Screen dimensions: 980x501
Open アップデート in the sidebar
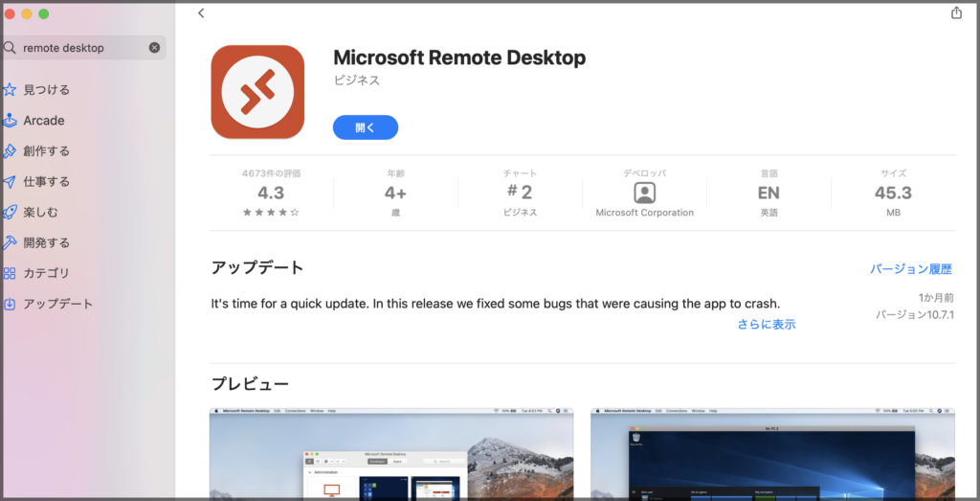tap(58, 304)
